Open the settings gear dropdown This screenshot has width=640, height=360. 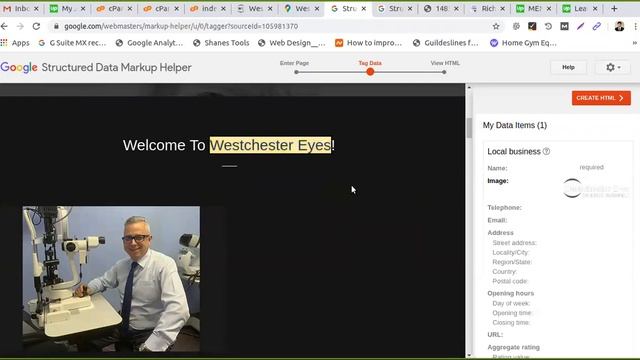(x=613, y=67)
